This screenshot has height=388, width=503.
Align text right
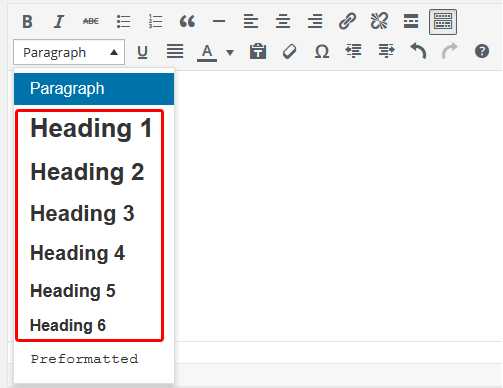(x=315, y=22)
